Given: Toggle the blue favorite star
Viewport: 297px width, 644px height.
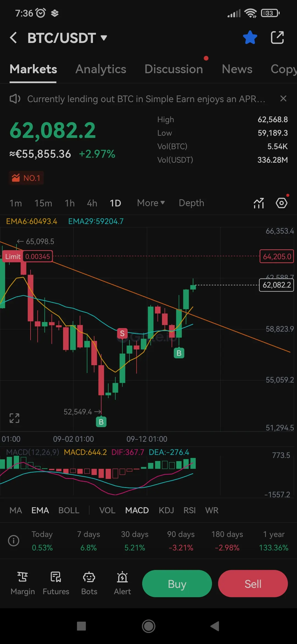Looking at the screenshot, I should [250, 38].
